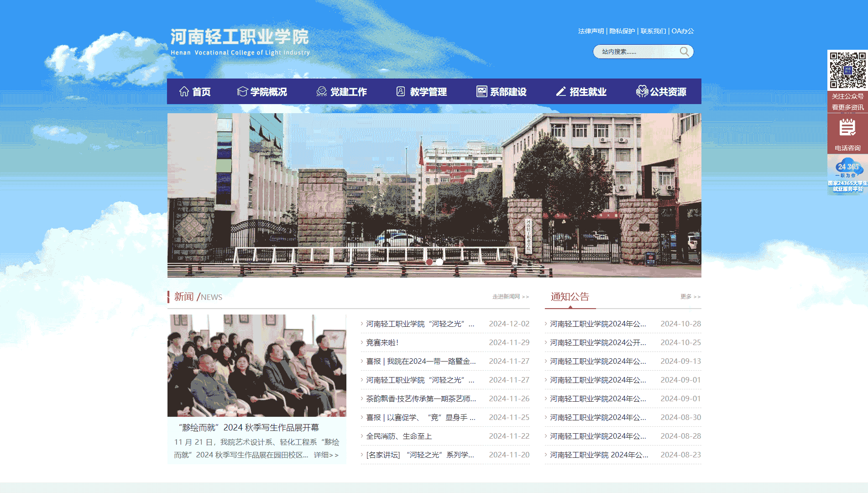Screen dimensions: 868x493
Task: Open the 24365 employment platform icon
Action: coord(847,175)
